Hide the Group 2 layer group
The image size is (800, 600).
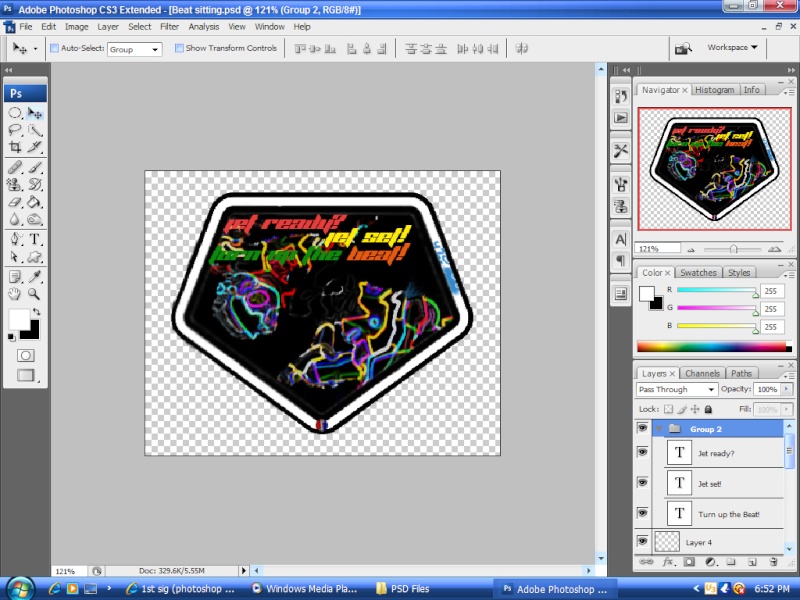click(x=642, y=428)
